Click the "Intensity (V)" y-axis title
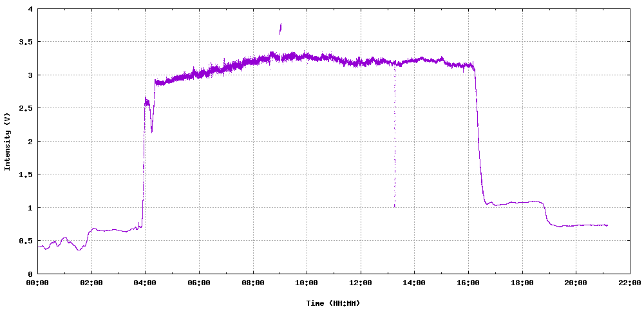This screenshot has width=644, height=309. tap(8, 141)
